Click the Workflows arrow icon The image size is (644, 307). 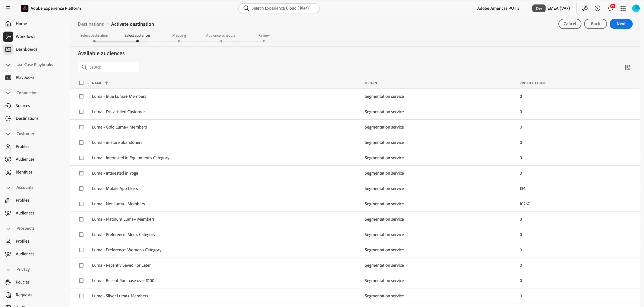(x=8, y=36)
